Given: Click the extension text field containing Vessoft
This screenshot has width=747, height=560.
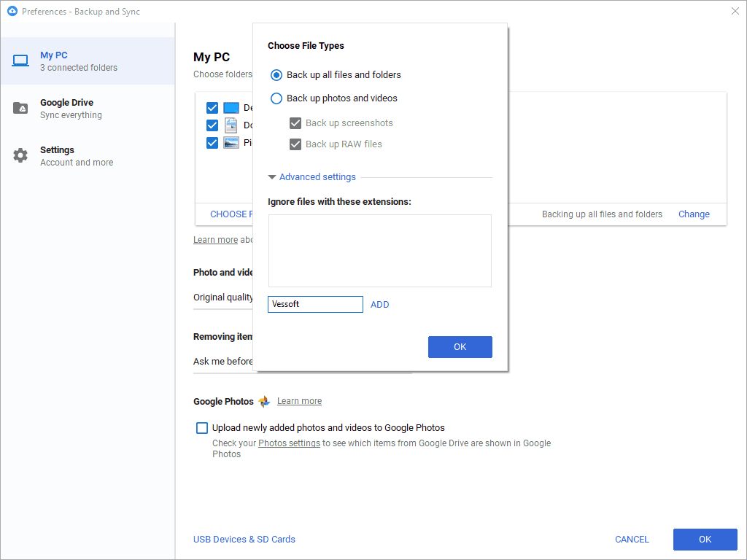Looking at the screenshot, I should (315, 304).
